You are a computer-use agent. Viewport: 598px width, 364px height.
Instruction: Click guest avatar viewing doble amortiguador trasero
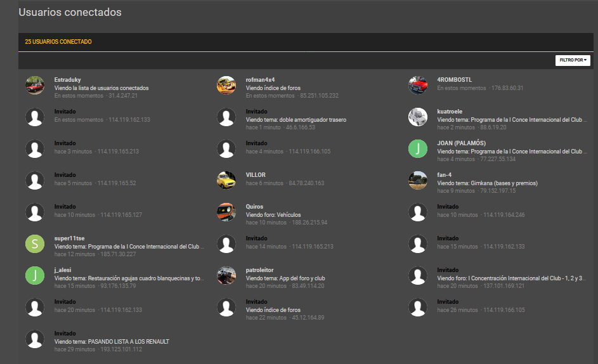point(226,117)
